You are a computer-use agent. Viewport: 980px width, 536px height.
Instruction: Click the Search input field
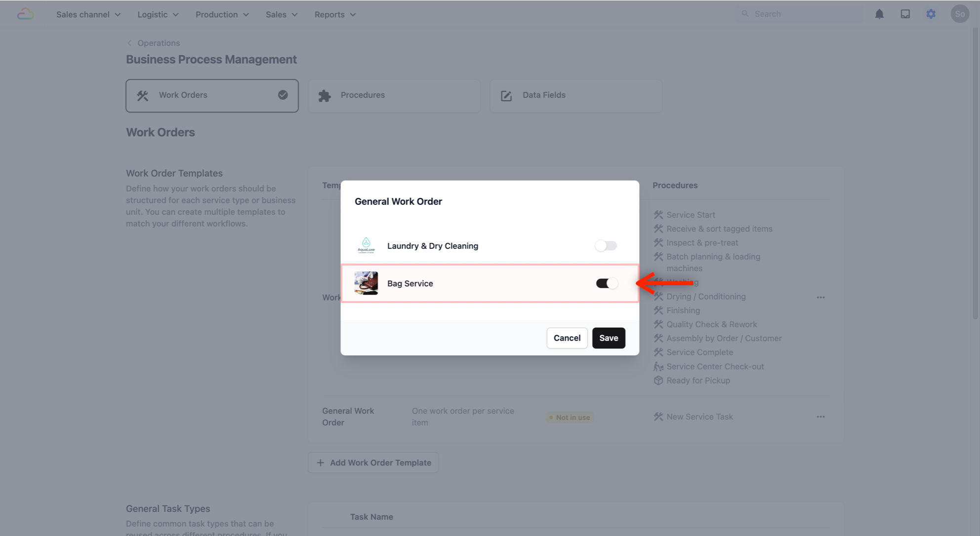(803, 14)
